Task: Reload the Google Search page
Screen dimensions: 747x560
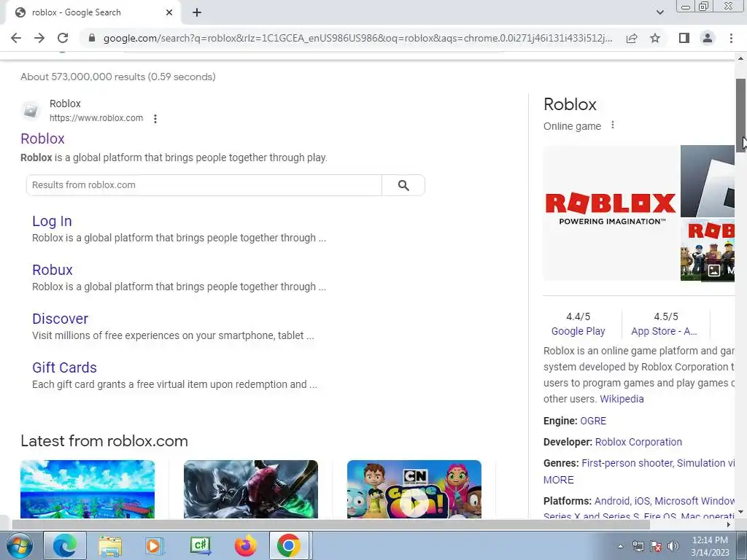Action: 63,38
